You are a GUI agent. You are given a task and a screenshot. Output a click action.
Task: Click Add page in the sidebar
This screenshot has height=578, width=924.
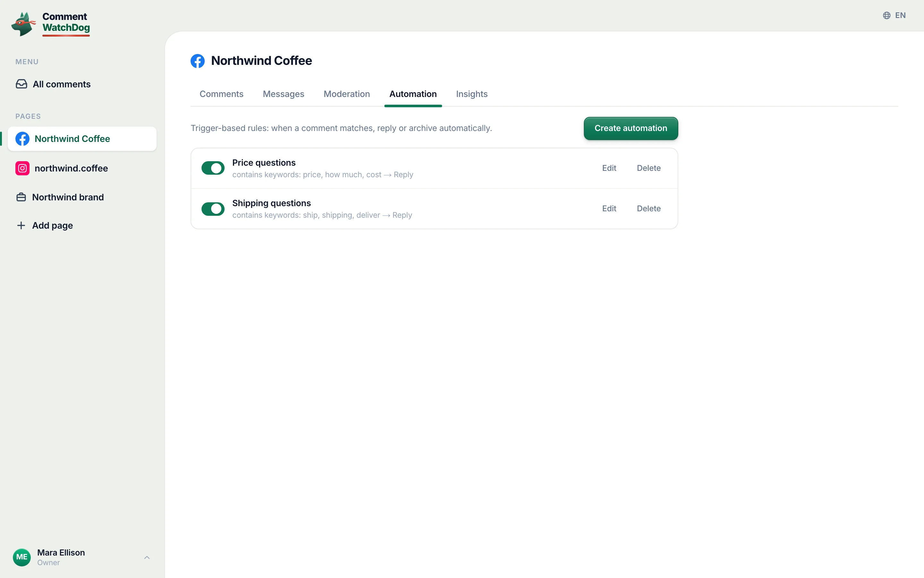[x=82, y=225]
